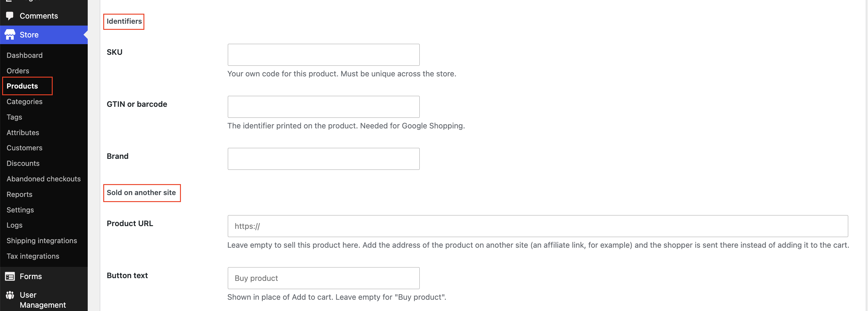
Task: Click the GTIN or barcode label
Action: tap(137, 104)
